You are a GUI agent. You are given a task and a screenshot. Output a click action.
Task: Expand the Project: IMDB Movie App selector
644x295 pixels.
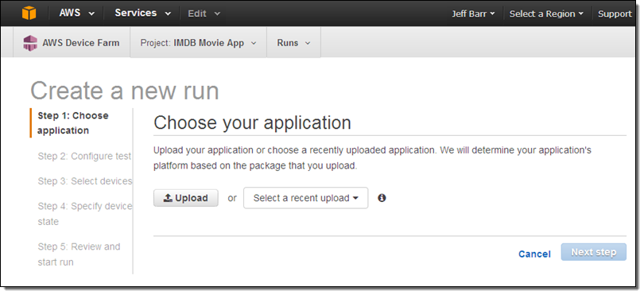click(x=199, y=43)
